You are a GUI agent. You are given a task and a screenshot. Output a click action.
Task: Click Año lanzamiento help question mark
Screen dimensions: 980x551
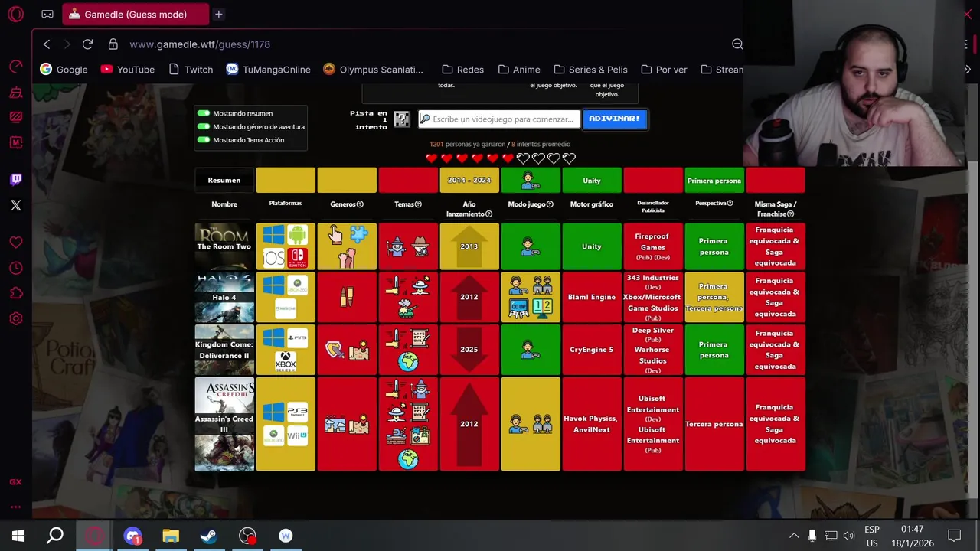point(488,214)
